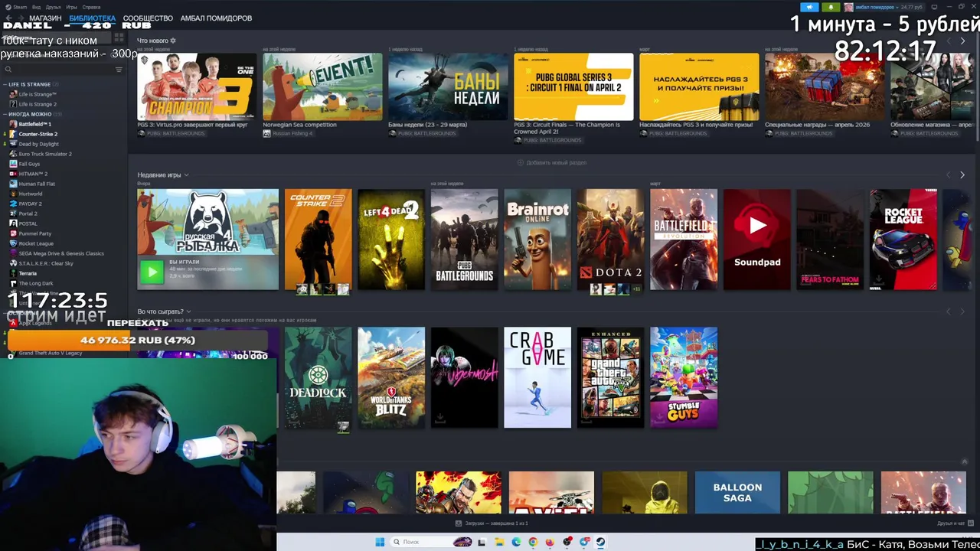Open the Deadlock recommendation tile

click(318, 377)
